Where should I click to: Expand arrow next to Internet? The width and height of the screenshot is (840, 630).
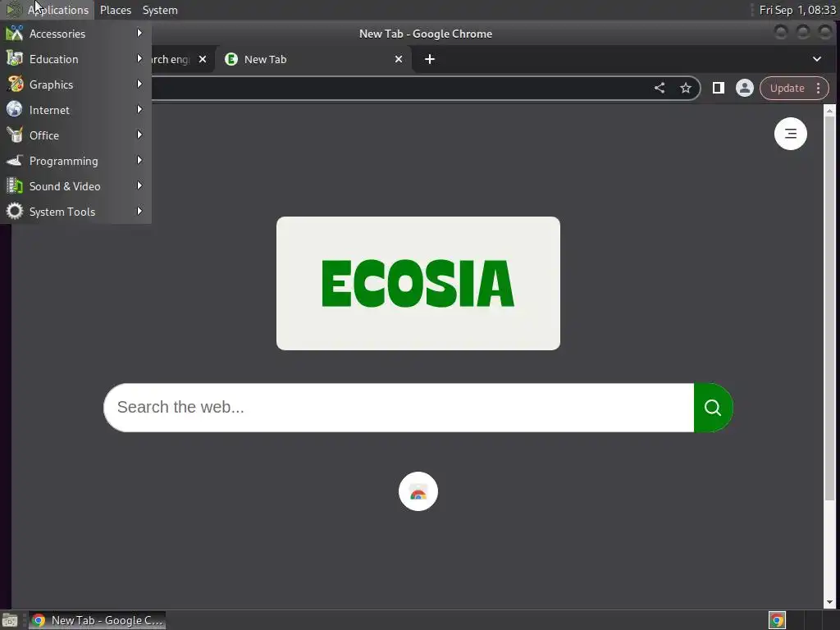[x=139, y=109]
